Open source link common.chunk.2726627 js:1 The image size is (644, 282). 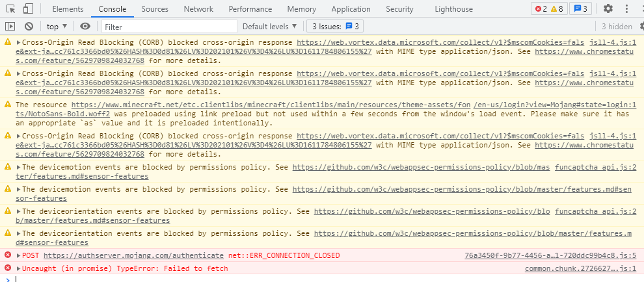(x=581, y=269)
